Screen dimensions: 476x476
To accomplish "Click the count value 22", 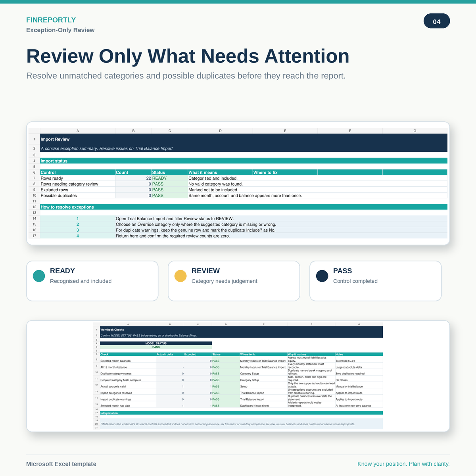I will [x=133, y=178].
